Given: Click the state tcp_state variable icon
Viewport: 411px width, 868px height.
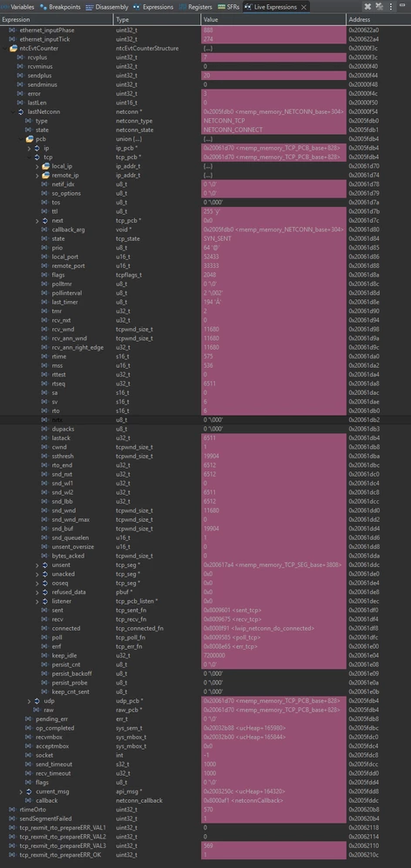Looking at the screenshot, I should click(46, 238).
